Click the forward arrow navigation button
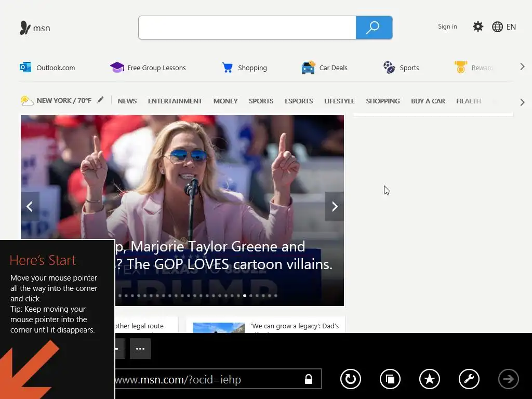Image resolution: width=532 pixels, height=399 pixels. [x=508, y=379]
